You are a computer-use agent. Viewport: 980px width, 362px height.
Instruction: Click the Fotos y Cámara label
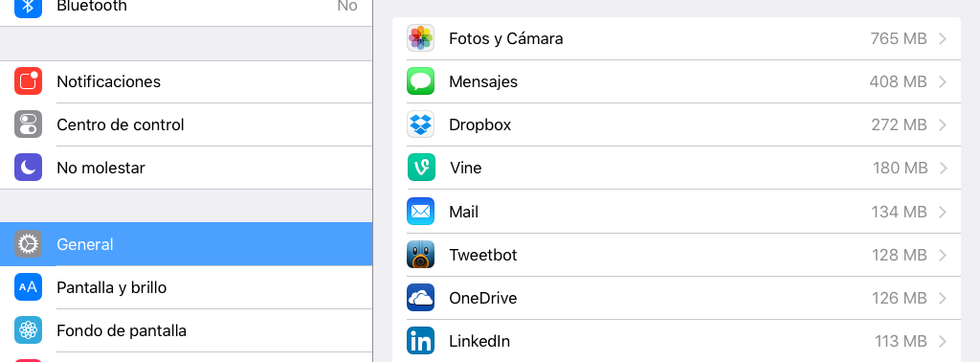click(x=505, y=38)
